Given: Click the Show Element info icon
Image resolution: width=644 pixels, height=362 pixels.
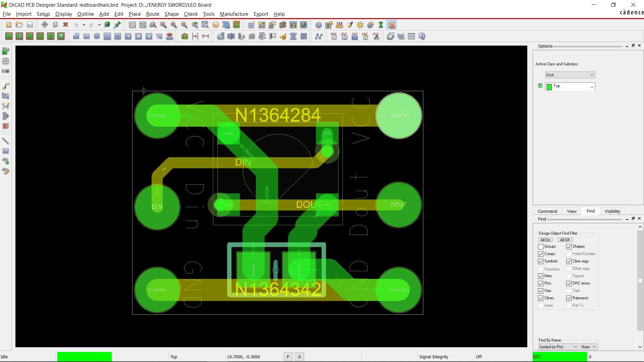Looking at the screenshot, I should pos(319,25).
